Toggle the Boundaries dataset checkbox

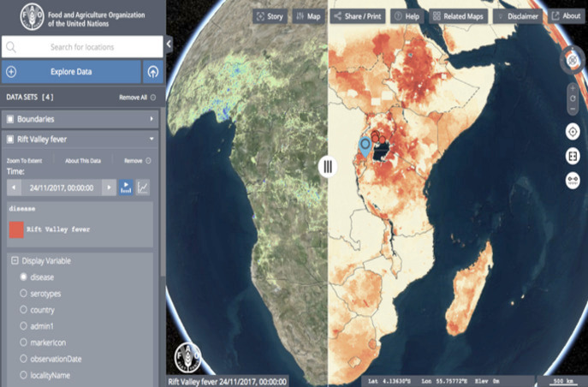(10, 118)
